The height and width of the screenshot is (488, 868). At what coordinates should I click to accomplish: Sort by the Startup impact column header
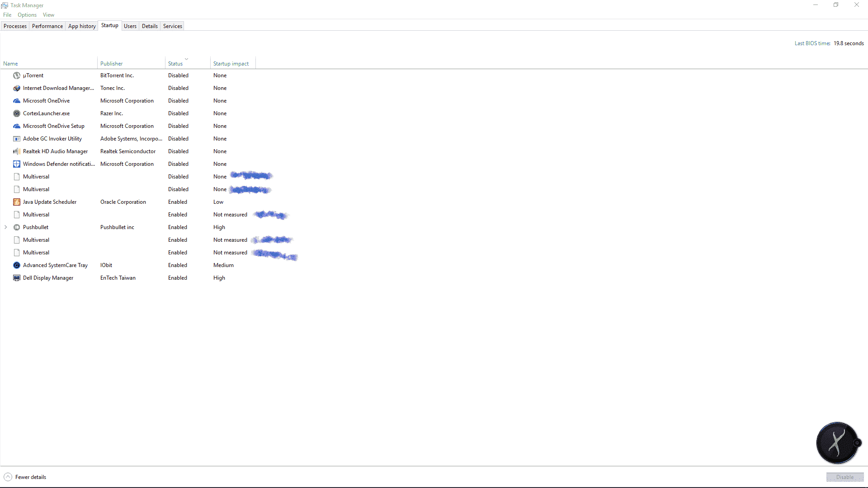pyautogui.click(x=233, y=63)
